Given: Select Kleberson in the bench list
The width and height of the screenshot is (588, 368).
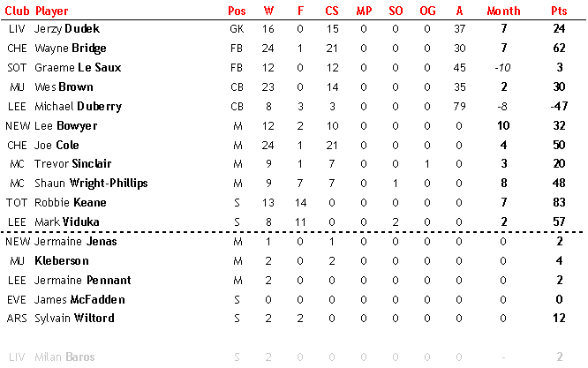Looking at the screenshot, I should 62,260.
